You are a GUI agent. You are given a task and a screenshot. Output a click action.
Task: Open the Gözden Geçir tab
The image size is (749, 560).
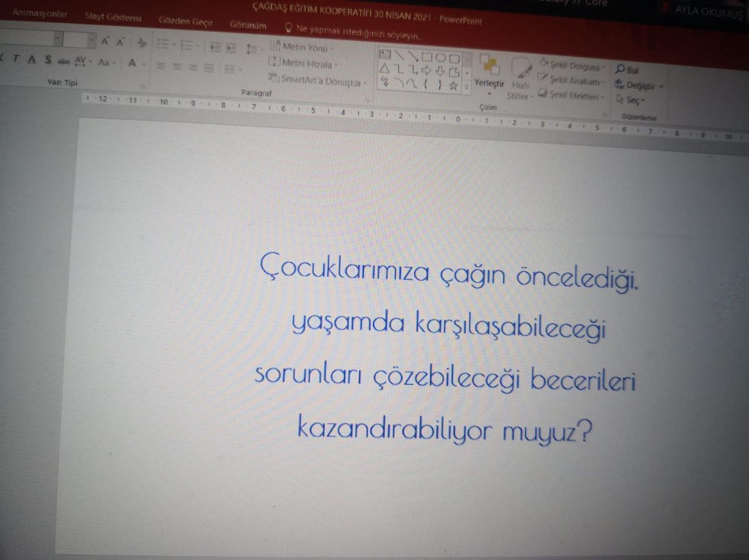[185, 21]
